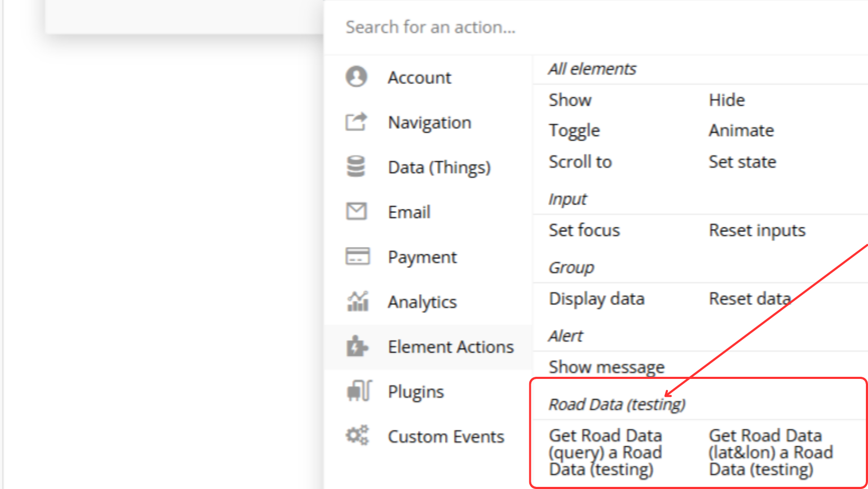Pick the Animate action

[741, 131]
